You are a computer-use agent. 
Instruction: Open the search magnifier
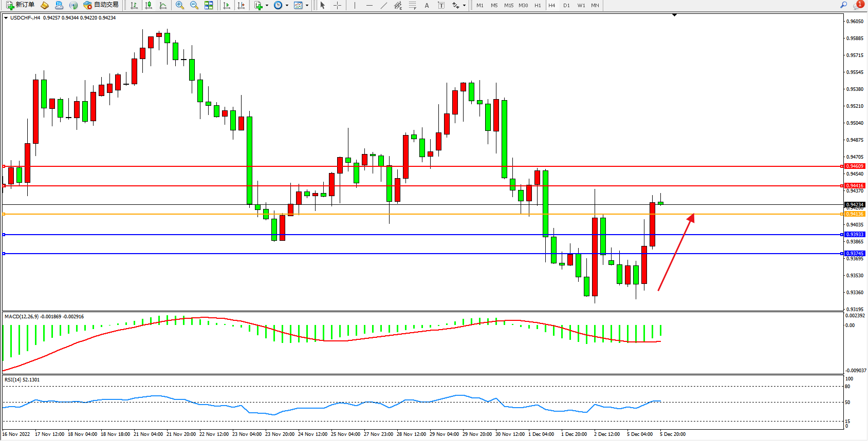tap(843, 5)
